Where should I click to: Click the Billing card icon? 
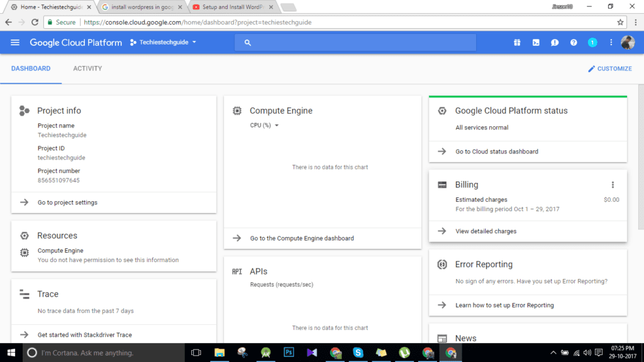tap(442, 185)
